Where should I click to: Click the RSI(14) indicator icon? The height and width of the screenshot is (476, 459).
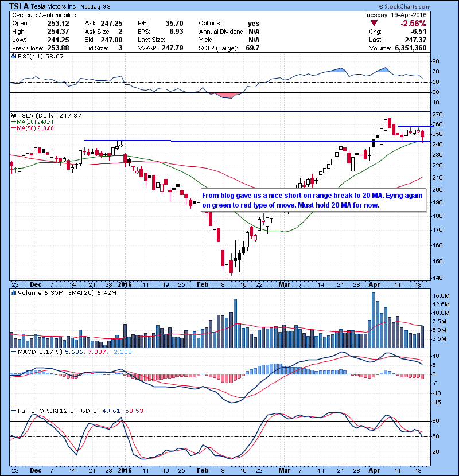(x=13, y=56)
